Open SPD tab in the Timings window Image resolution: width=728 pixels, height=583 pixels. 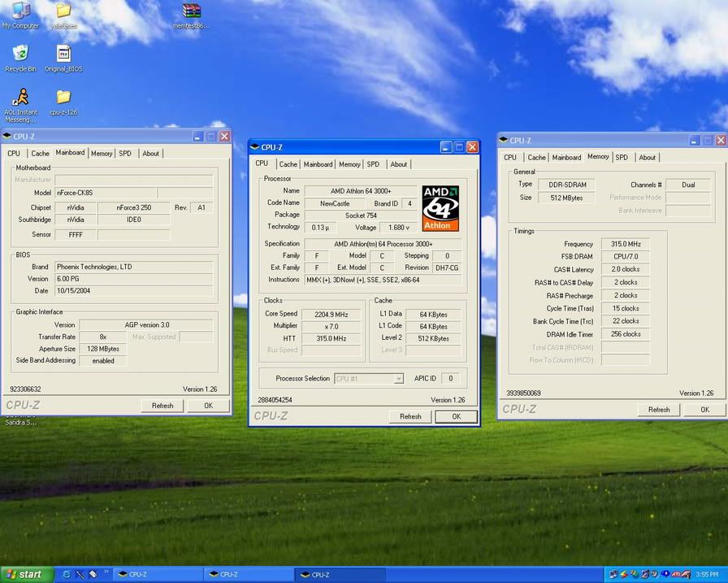pyautogui.click(x=622, y=158)
